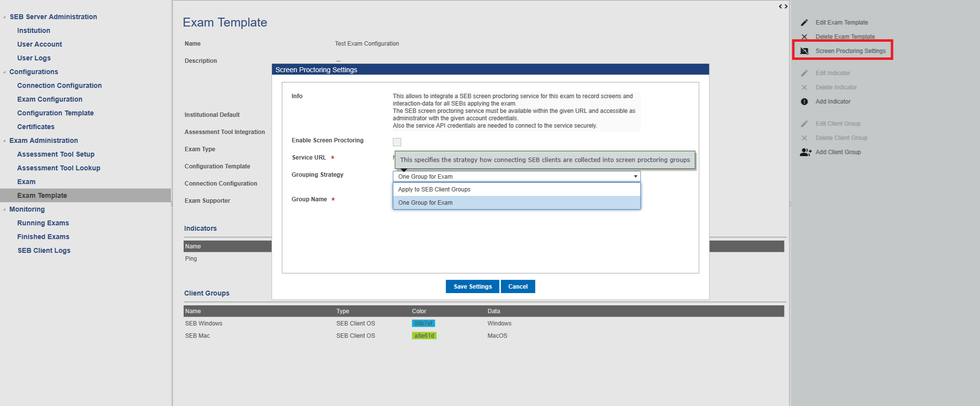
Task: Enable the Screen Proctoring checkbox
Action: coord(397,142)
